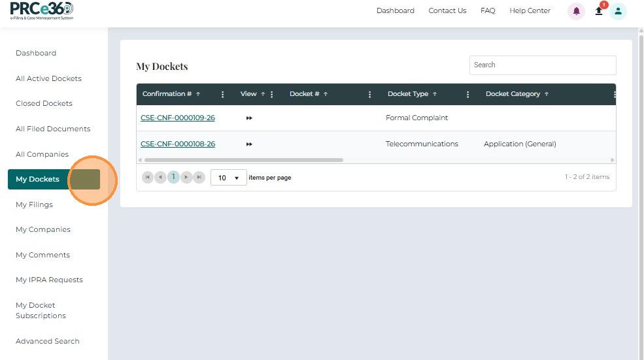Select Advanced Search in sidebar

pyautogui.click(x=48, y=341)
